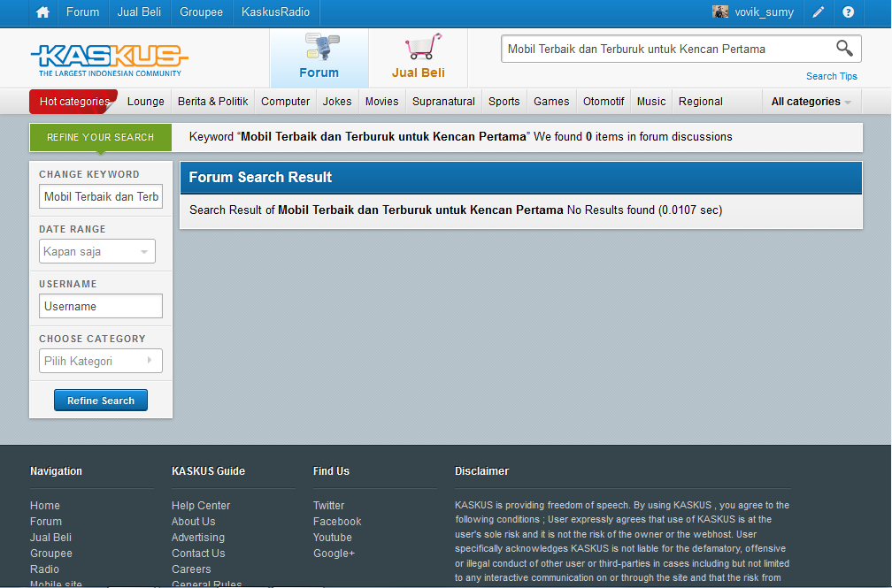Open the Lounge category
892x588 pixels.
[x=146, y=101]
